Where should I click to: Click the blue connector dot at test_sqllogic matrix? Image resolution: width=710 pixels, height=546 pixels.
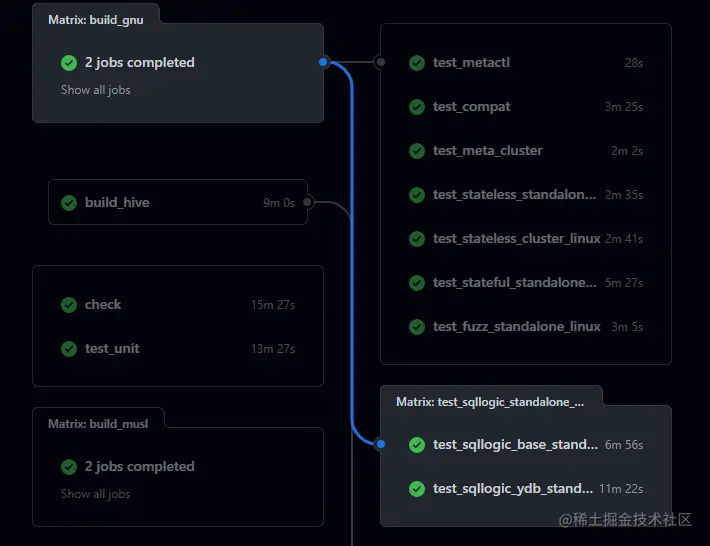pos(381,444)
